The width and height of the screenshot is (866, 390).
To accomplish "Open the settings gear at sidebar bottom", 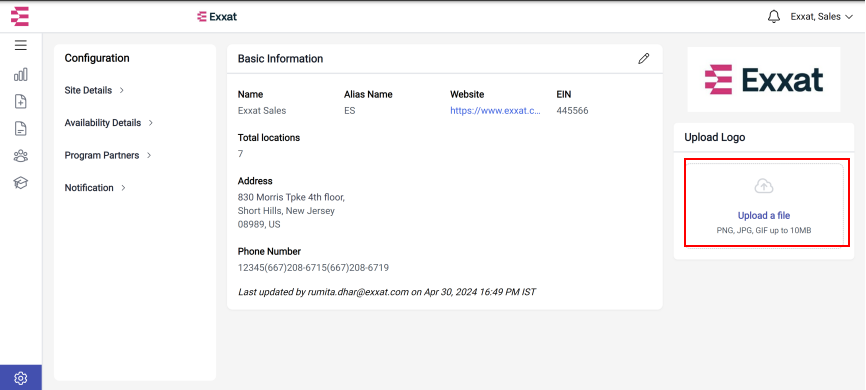I will (x=20, y=378).
